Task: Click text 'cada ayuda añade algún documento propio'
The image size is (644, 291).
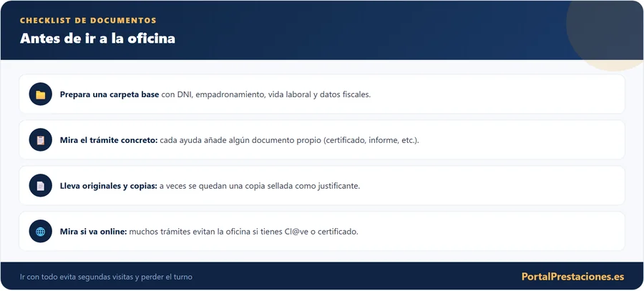Action: pyautogui.click(x=240, y=140)
